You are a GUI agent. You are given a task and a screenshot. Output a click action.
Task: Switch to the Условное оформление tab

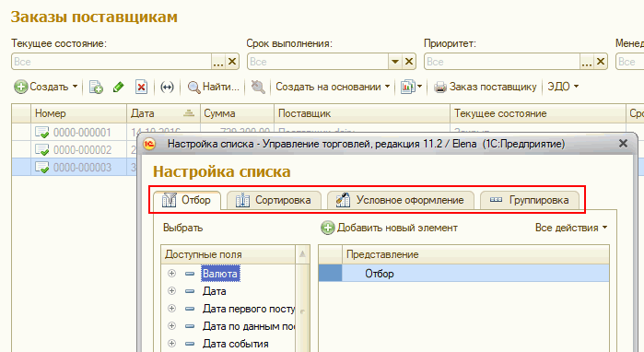click(x=401, y=200)
